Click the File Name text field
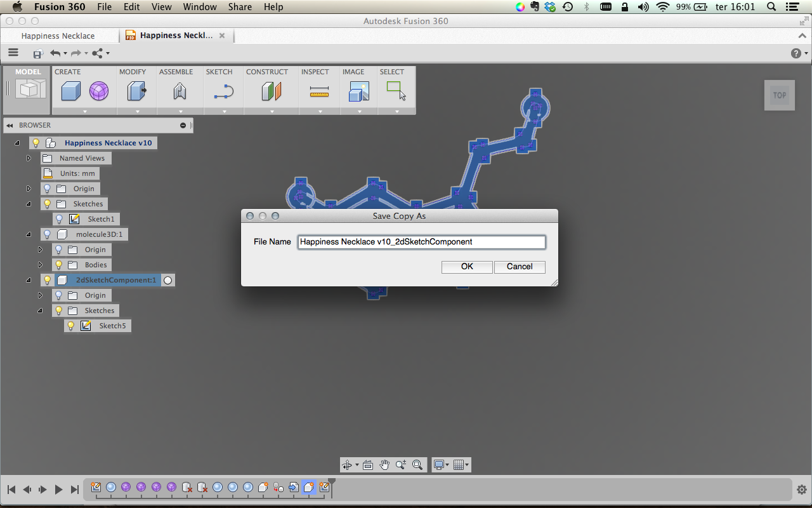 pos(421,242)
